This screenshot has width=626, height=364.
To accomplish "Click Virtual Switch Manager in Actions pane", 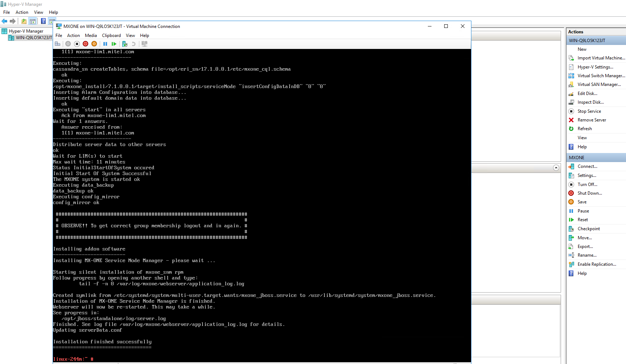I will coord(601,76).
